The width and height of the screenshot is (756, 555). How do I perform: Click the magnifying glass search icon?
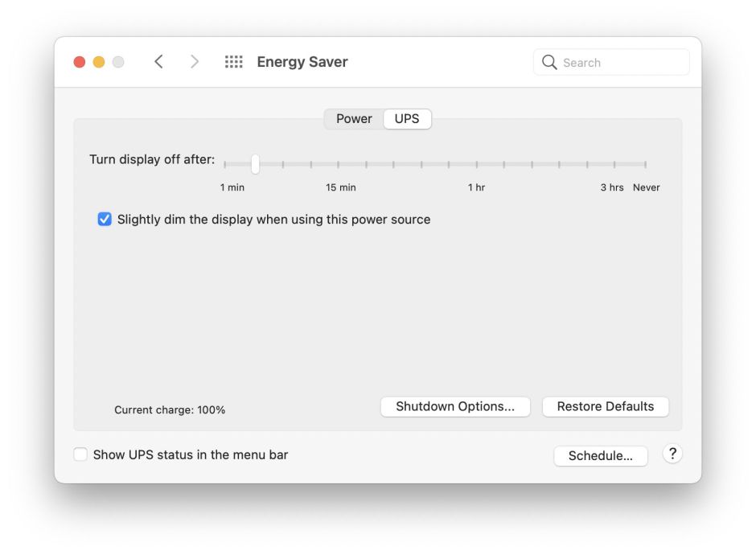coord(549,63)
